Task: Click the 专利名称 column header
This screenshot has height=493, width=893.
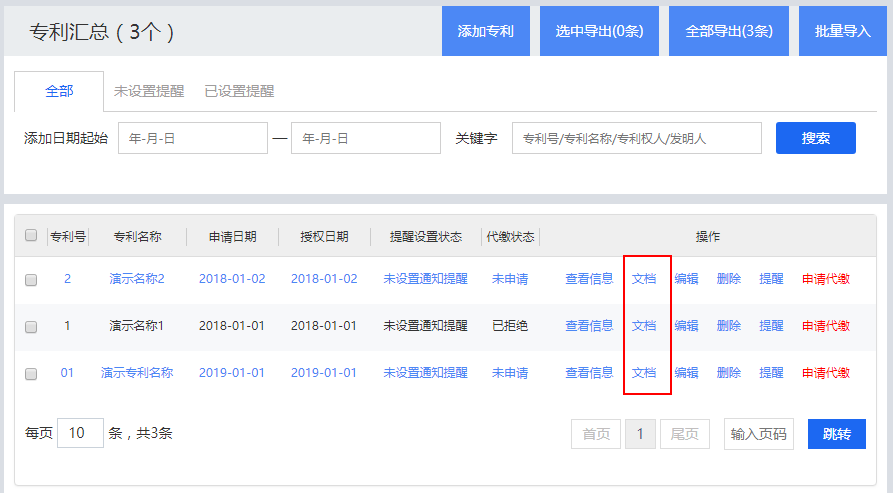Action: [137, 236]
